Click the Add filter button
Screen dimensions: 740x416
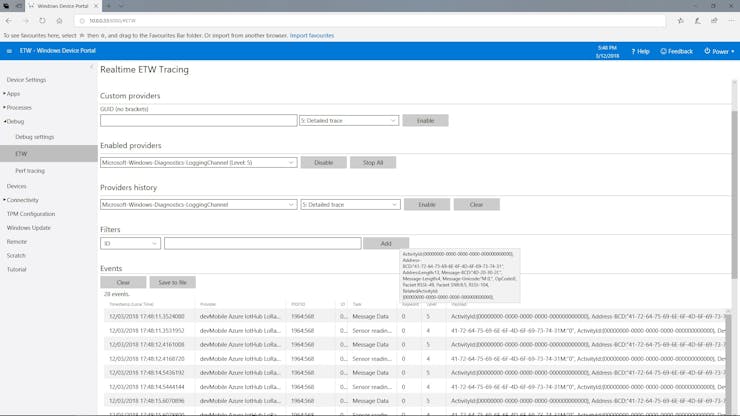point(386,243)
